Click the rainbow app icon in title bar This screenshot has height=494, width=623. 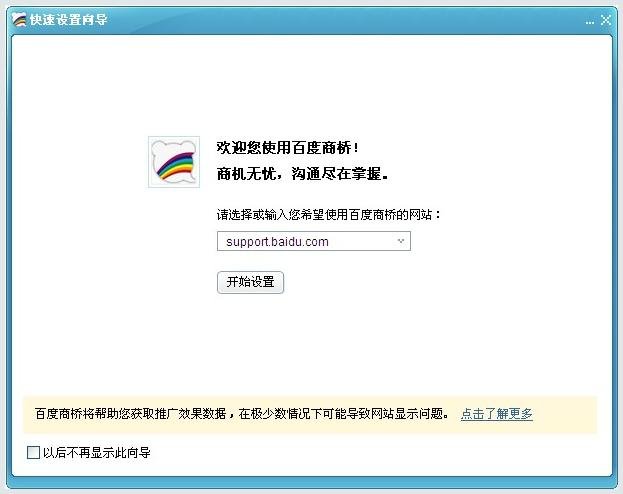[x=19, y=19]
